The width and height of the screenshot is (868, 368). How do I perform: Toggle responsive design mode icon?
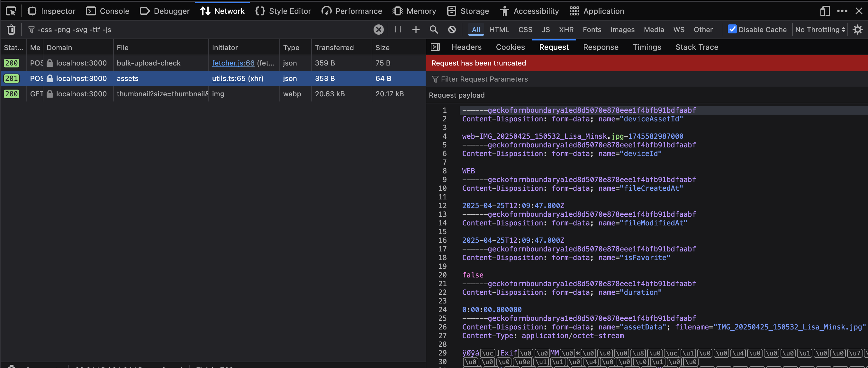(x=825, y=11)
